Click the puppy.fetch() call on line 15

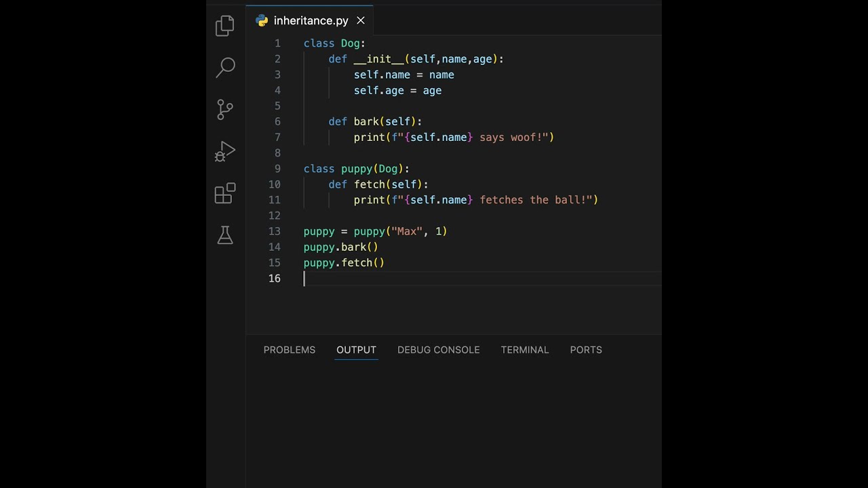344,263
